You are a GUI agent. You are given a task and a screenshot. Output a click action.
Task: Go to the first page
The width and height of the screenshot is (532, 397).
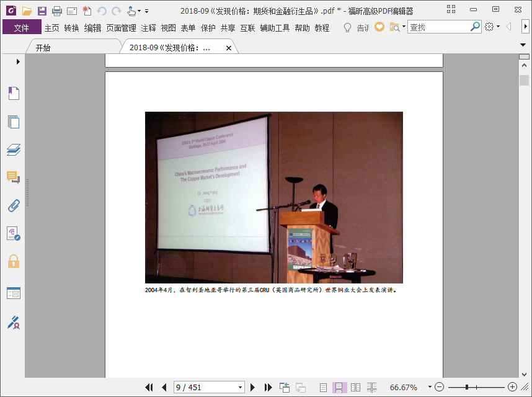149,387
